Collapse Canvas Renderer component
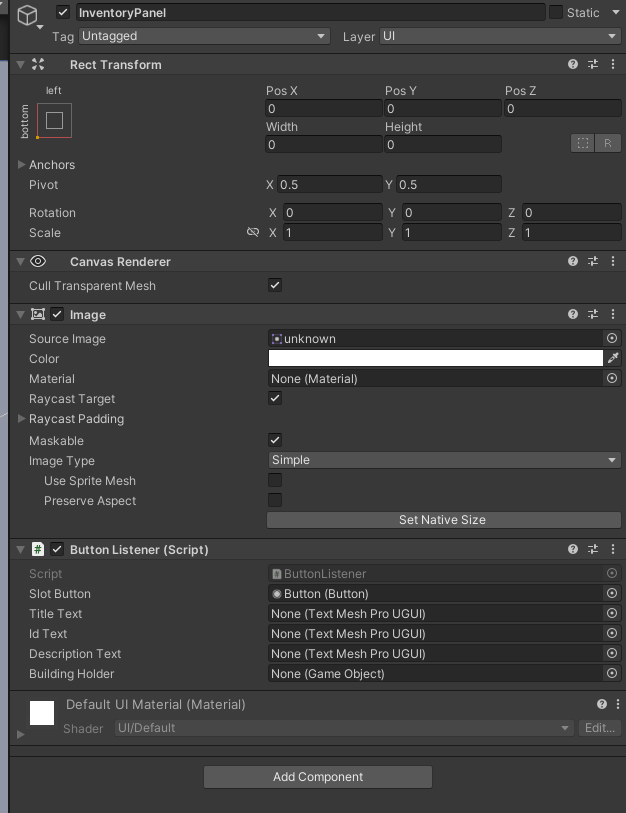 click(20, 261)
